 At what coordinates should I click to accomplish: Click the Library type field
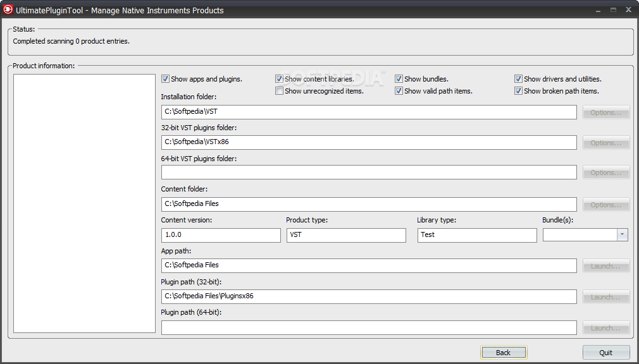[477, 235]
